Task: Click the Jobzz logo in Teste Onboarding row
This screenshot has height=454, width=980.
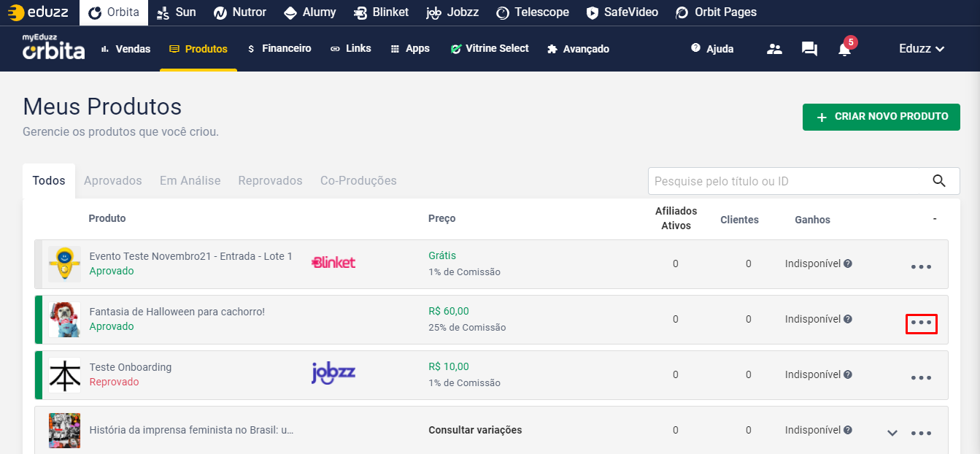Action: point(333,373)
